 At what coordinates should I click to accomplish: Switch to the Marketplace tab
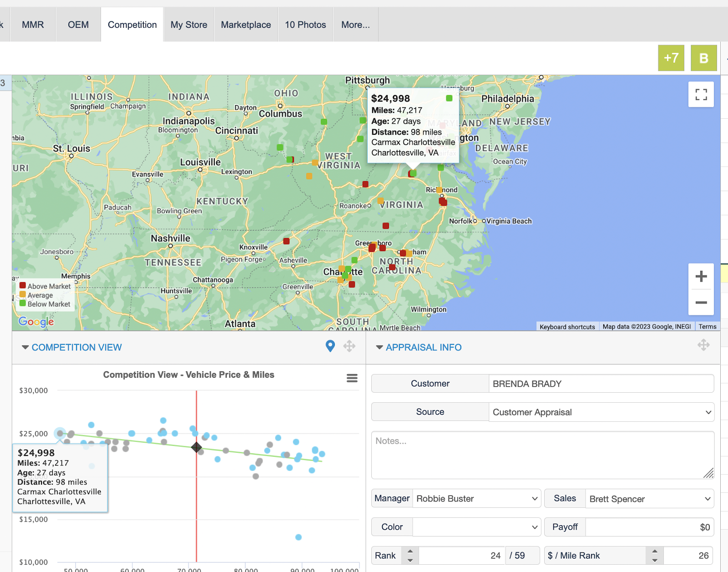point(246,25)
